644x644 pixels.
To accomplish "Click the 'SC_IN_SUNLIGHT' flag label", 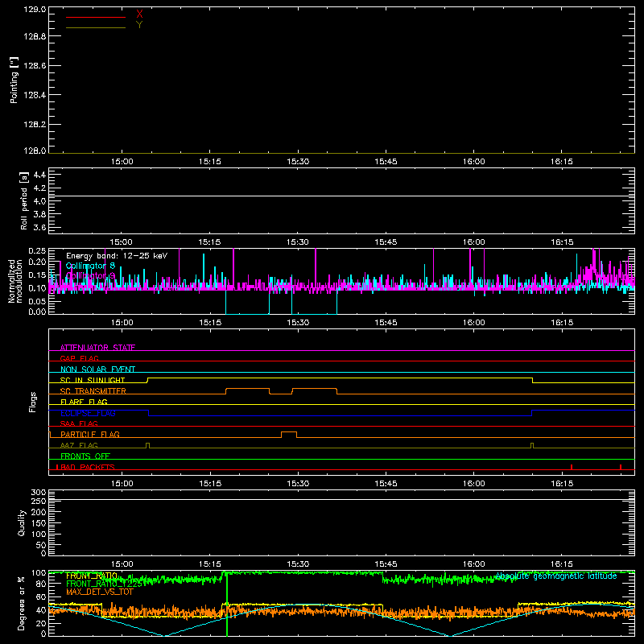I will (93, 380).
